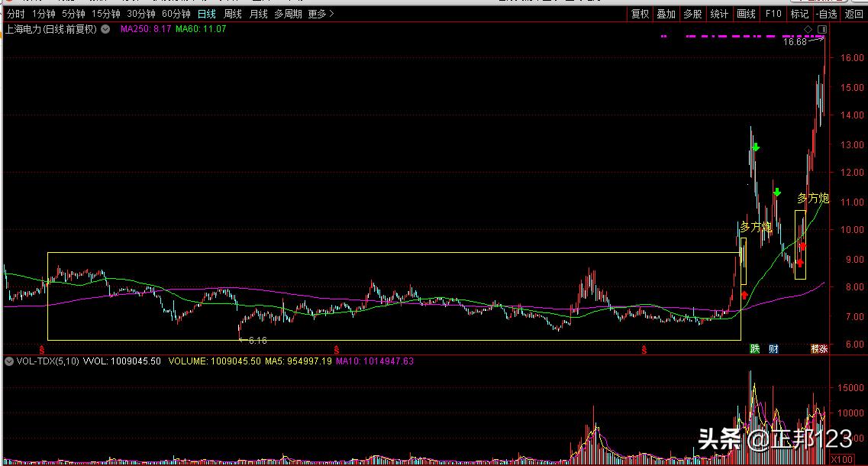Select the 1分钟 period tab
The width and height of the screenshot is (868, 466).
[44, 14]
